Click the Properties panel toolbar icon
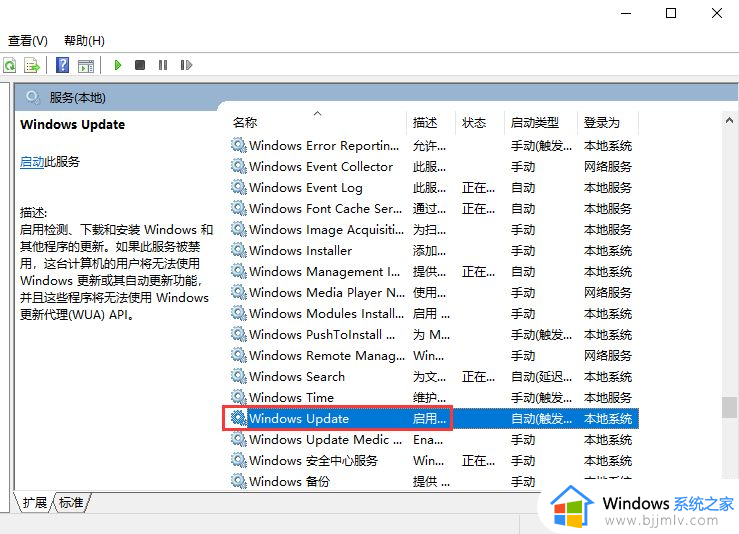The image size is (739, 534). [x=86, y=66]
